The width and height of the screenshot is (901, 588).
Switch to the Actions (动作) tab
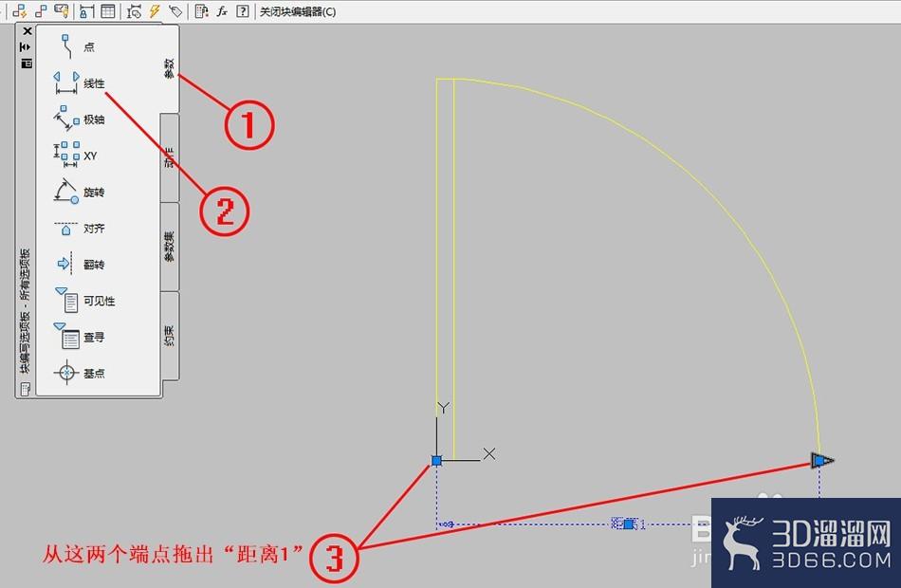pos(170,156)
